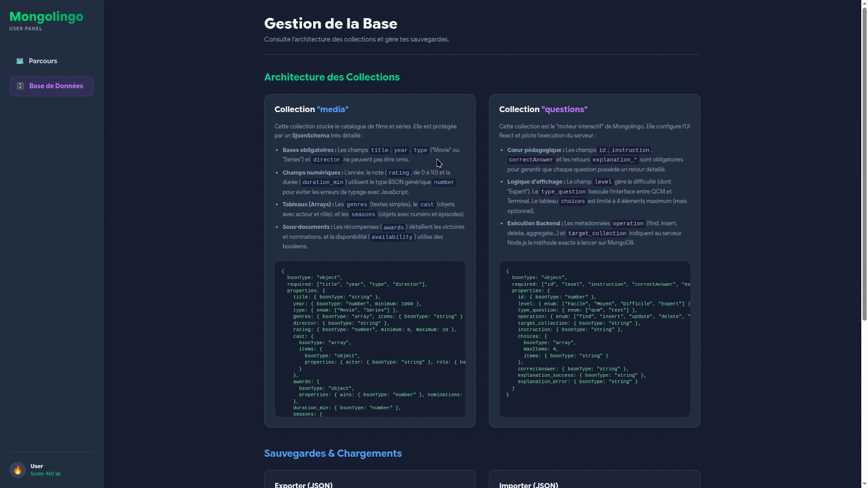868x488 pixels.
Task: Click "Sauvegardes & Chargements" heading
Action: 332,453
